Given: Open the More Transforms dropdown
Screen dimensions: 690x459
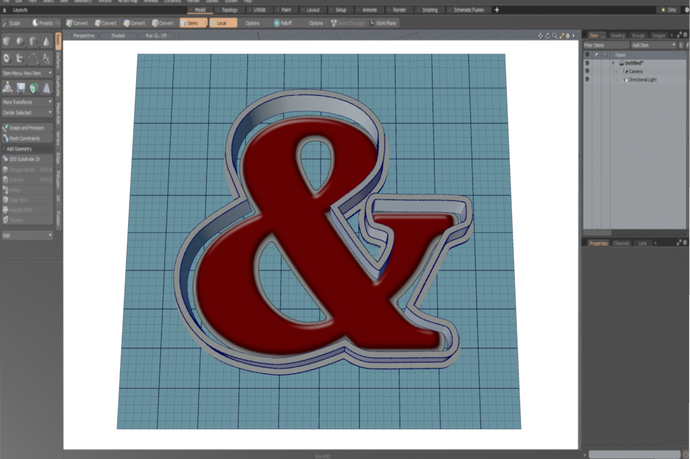Looking at the screenshot, I should pyautogui.click(x=27, y=102).
